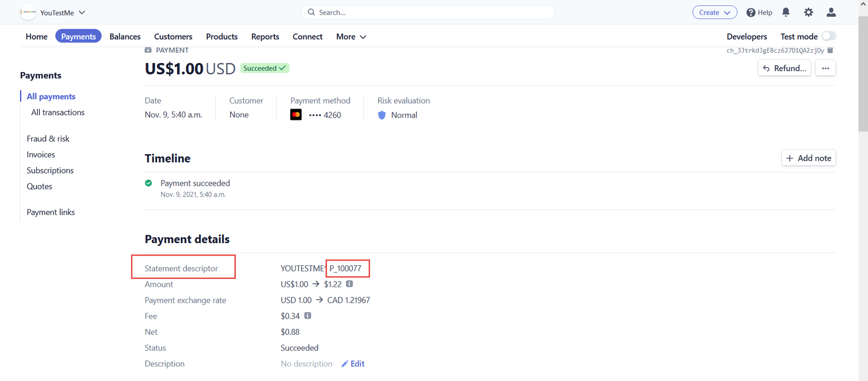Click in the Search field
Viewport: 868px width, 381px height.
427,12
